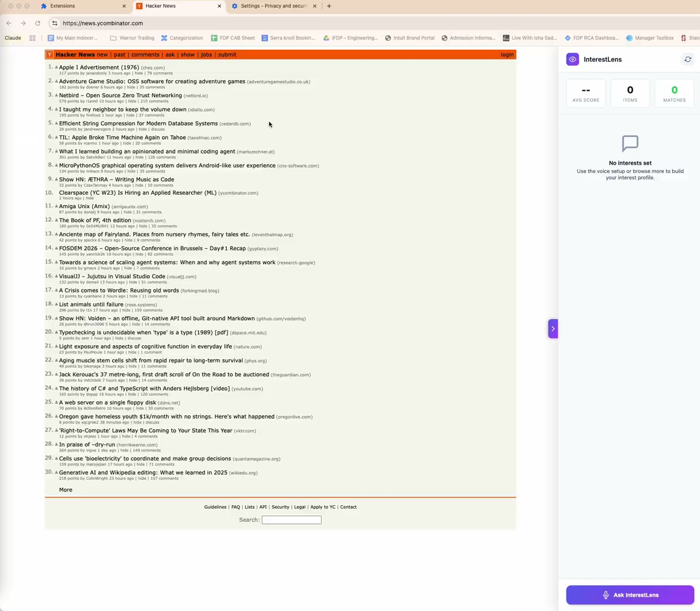The image size is (700, 611).
Task: Close the Hacker News tab
Action: 219,6
